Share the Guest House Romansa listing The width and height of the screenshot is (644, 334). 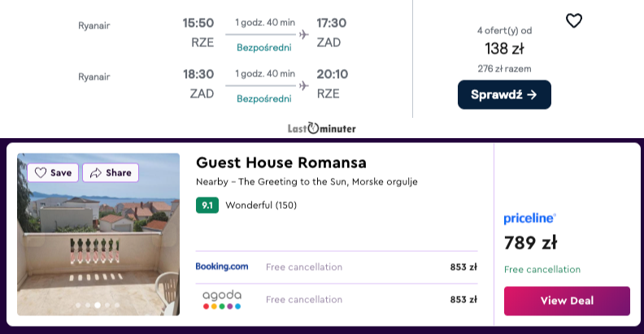(111, 173)
